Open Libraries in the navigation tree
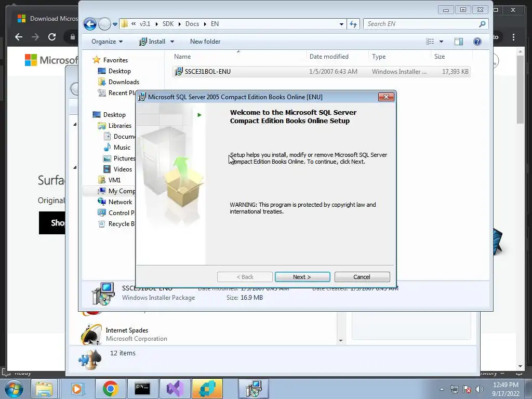 coord(120,126)
